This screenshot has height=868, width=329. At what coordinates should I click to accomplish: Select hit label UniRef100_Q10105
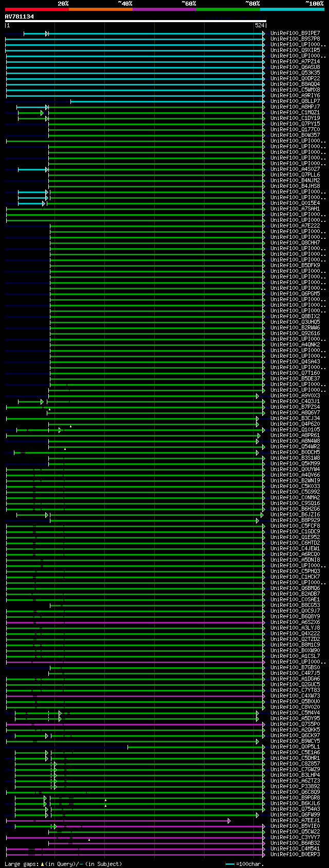[x=295, y=430]
